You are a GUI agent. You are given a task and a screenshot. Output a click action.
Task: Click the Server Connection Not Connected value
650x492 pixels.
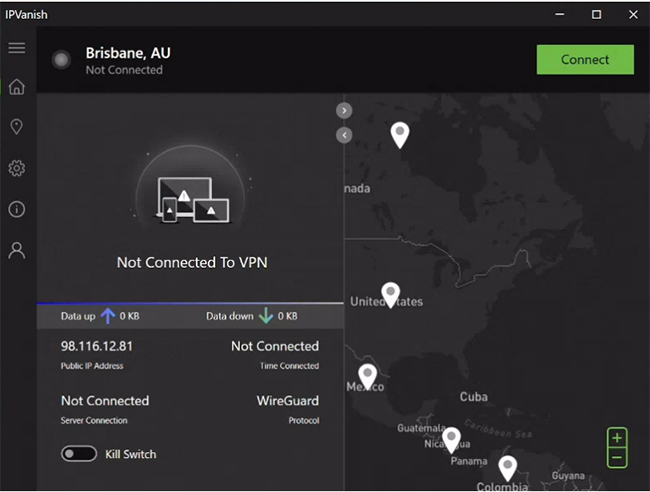point(105,401)
